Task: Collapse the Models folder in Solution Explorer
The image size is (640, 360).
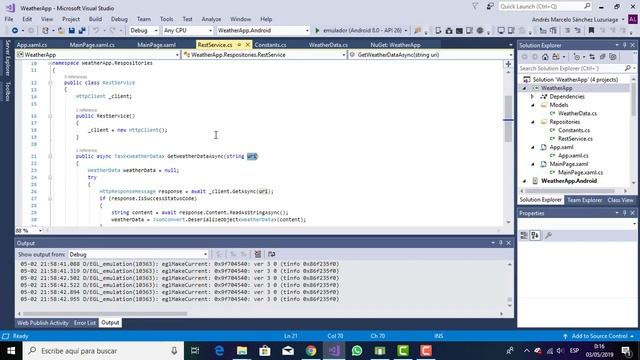Action: click(x=532, y=105)
